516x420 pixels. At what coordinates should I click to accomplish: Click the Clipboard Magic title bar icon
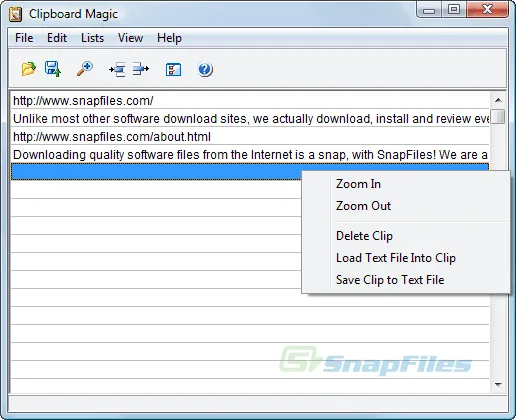pos(15,14)
